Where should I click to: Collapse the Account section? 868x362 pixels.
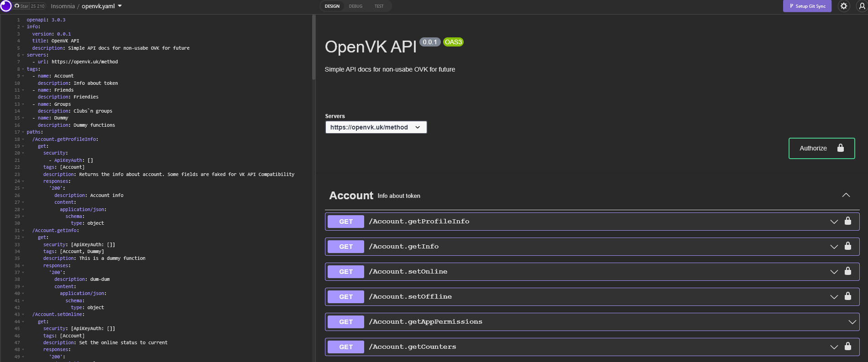pyautogui.click(x=846, y=195)
